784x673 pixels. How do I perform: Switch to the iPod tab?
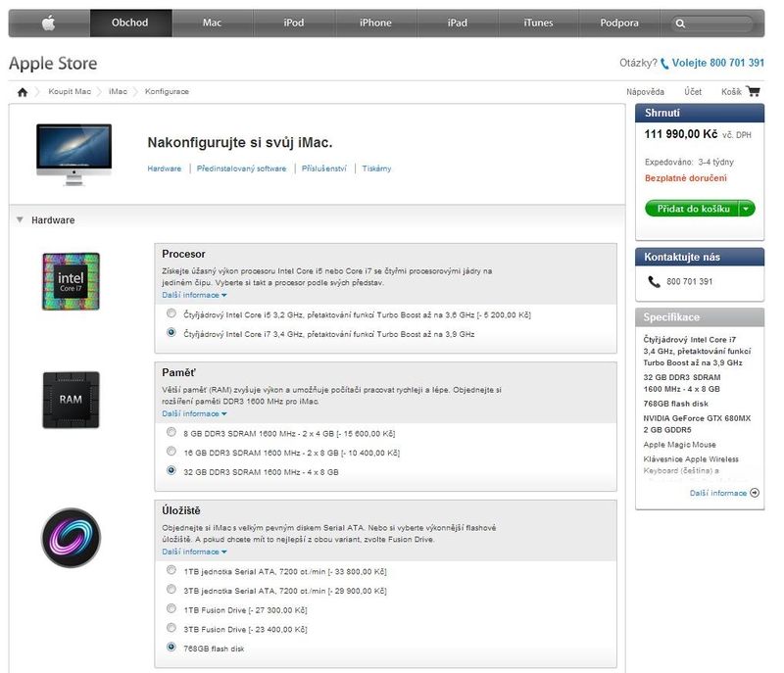293,23
